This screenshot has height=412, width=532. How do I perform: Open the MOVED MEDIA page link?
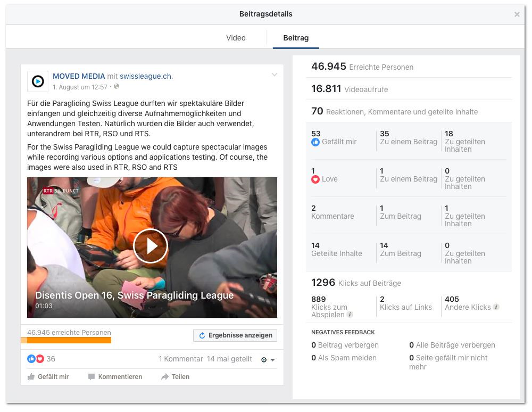pyautogui.click(x=79, y=76)
